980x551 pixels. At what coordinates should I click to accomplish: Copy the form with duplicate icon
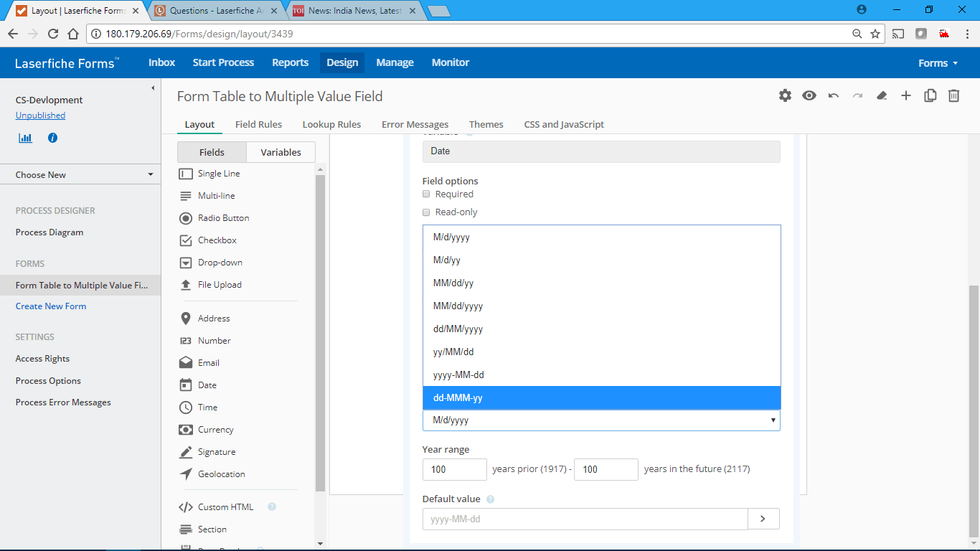[930, 95]
